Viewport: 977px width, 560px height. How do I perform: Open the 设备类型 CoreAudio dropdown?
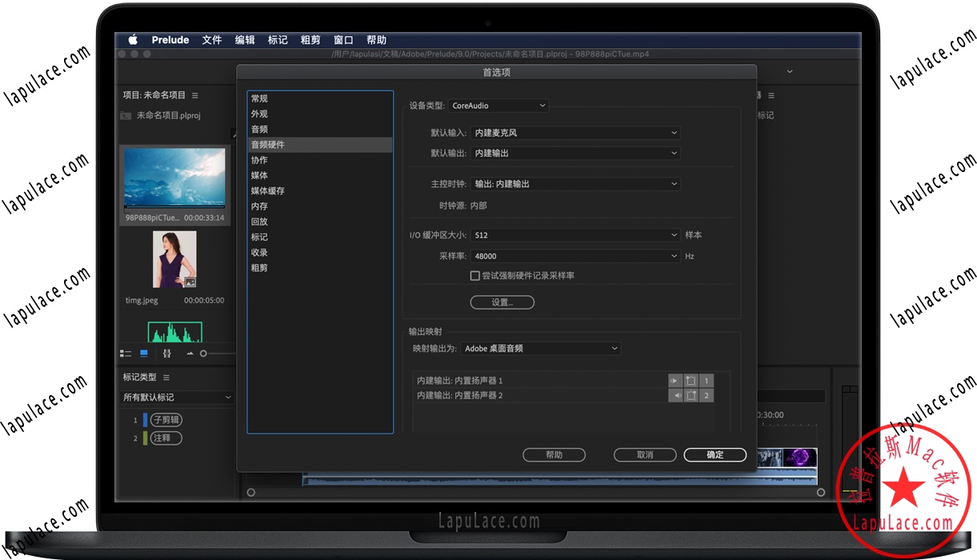pos(498,105)
